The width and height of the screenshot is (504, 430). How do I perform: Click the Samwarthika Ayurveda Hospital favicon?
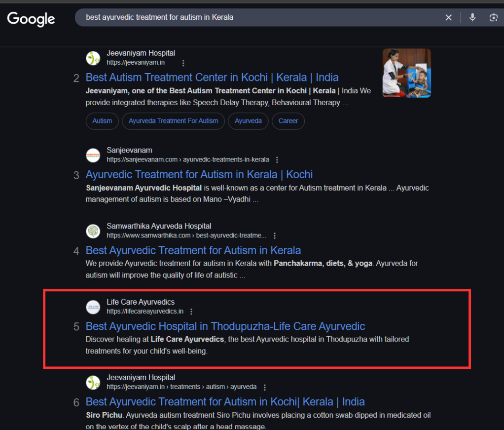(93, 231)
